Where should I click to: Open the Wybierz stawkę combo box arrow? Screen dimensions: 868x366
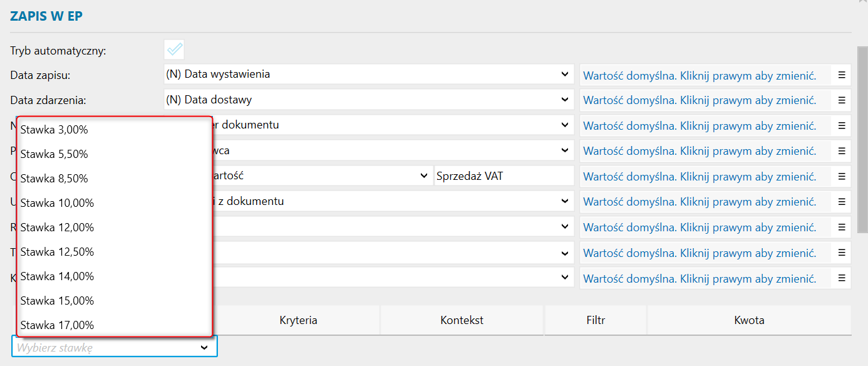[x=204, y=347]
